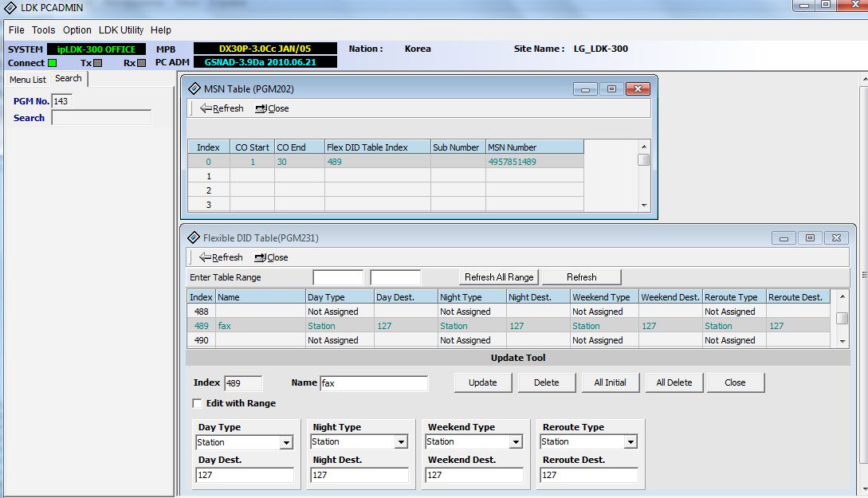Open the LDK Utility menu
Image resolution: width=868 pixels, height=498 pixels.
[x=121, y=30]
